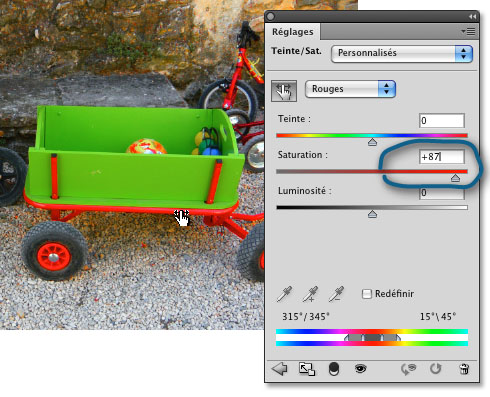
Task: Toggle layer visibility with the eye icon
Action: pyautogui.click(x=360, y=369)
